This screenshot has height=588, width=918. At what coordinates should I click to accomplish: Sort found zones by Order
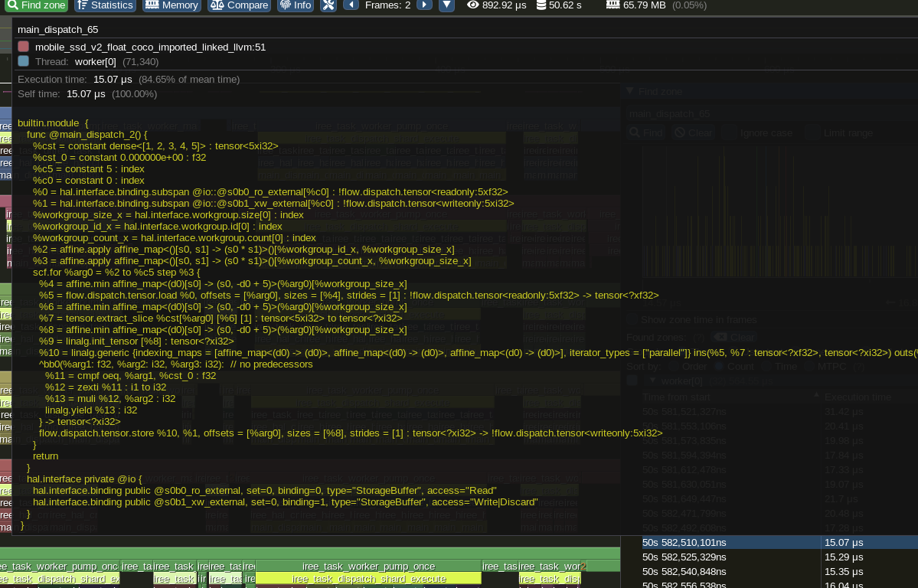tap(674, 367)
